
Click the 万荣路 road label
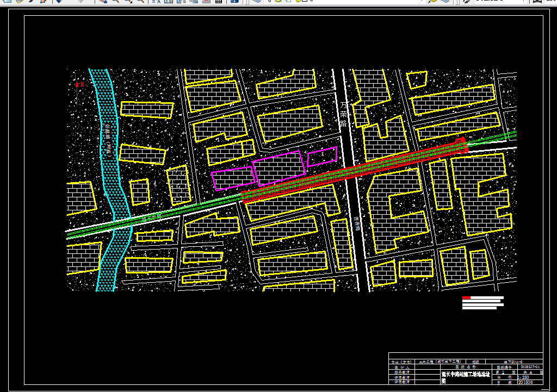click(344, 114)
